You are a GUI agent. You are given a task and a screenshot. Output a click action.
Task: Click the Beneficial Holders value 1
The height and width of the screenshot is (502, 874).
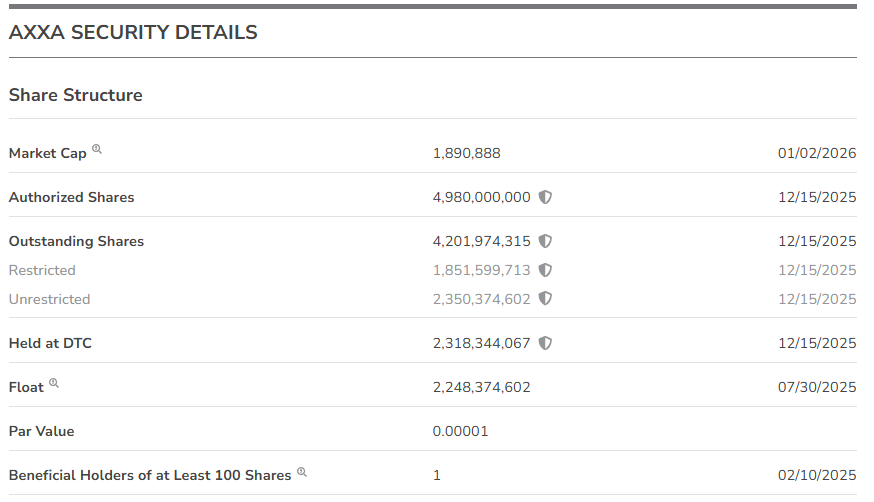[437, 475]
